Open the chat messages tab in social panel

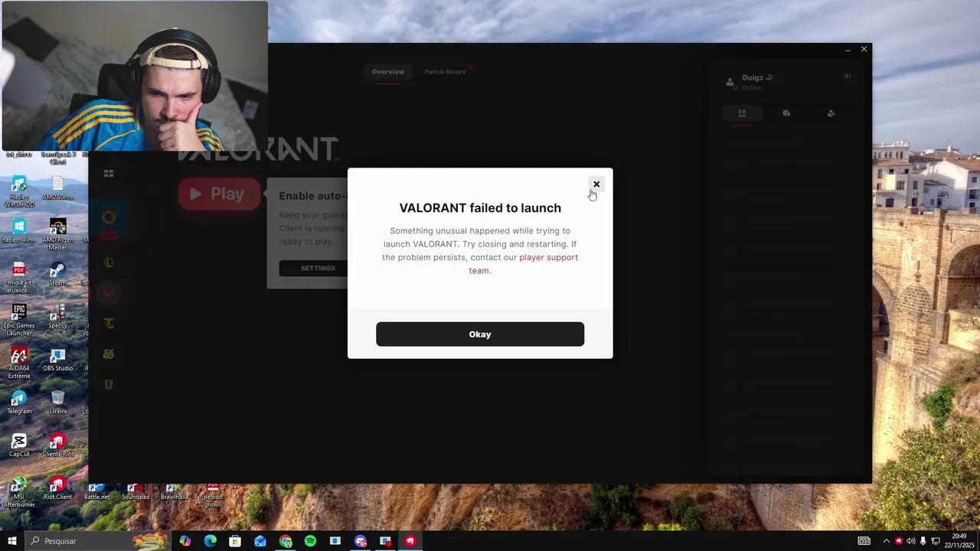[x=786, y=113]
